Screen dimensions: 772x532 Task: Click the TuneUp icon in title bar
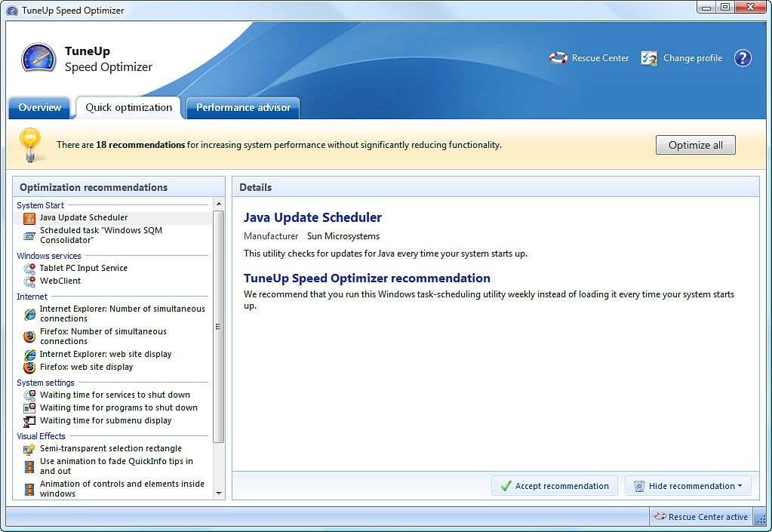(x=12, y=11)
